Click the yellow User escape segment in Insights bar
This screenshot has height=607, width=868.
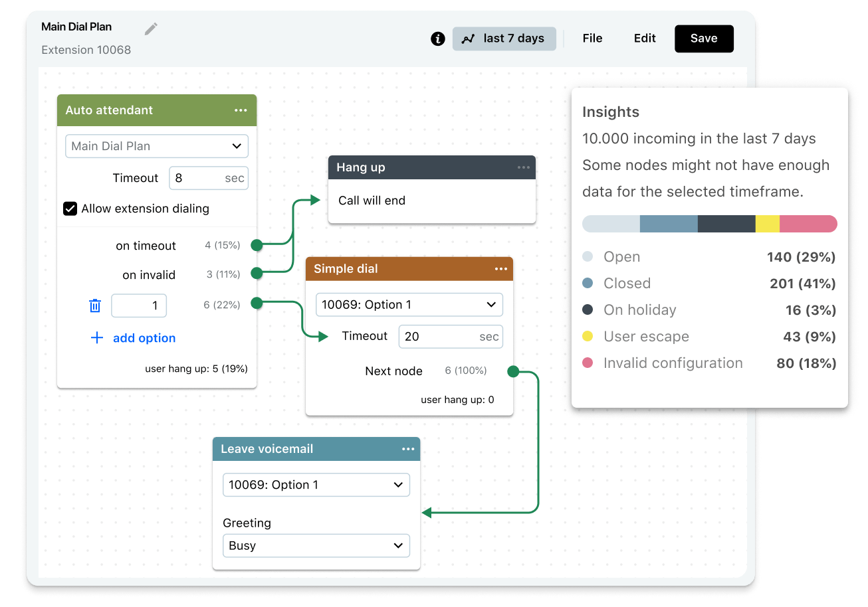768,224
